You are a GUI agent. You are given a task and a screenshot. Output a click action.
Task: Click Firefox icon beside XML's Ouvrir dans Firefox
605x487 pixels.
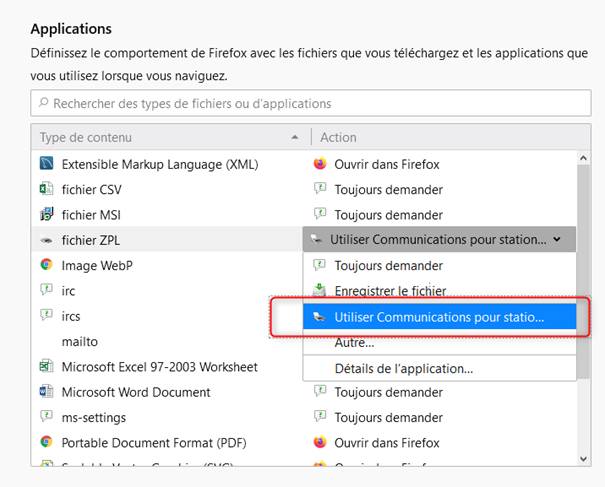pos(320,164)
